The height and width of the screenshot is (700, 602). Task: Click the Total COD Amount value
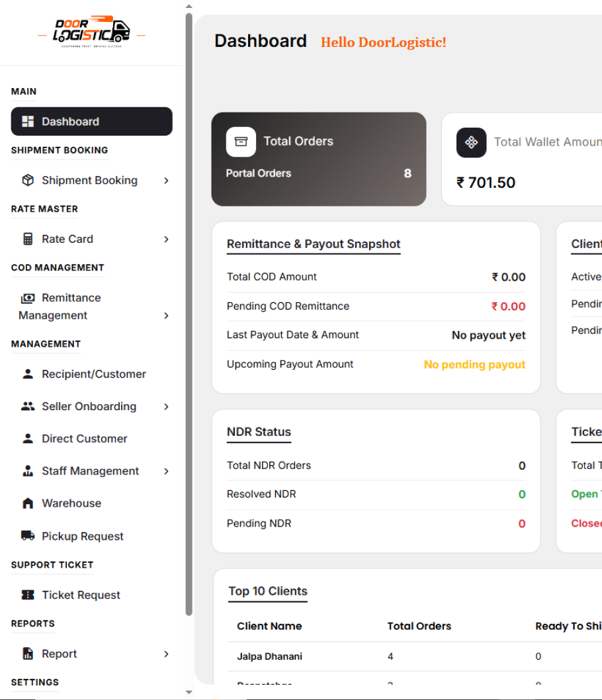(x=508, y=277)
